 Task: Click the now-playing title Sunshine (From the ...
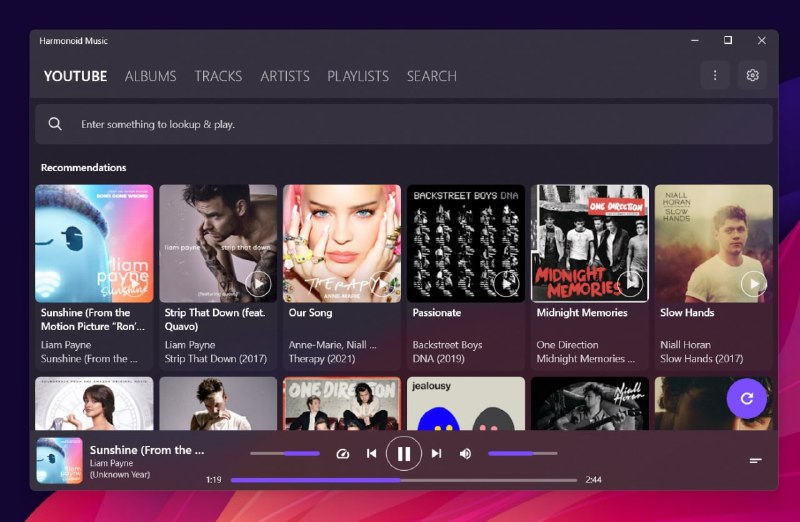(x=147, y=450)
